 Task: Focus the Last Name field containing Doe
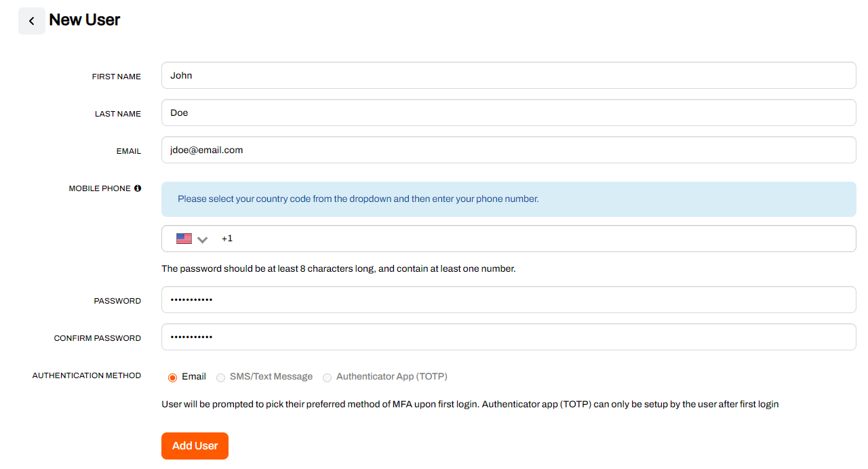509,113
